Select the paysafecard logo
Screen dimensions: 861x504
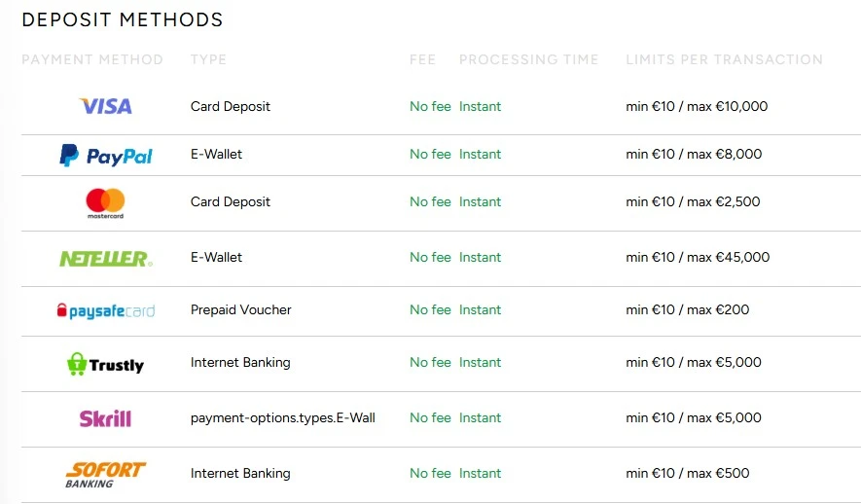[x=105, y=311]
